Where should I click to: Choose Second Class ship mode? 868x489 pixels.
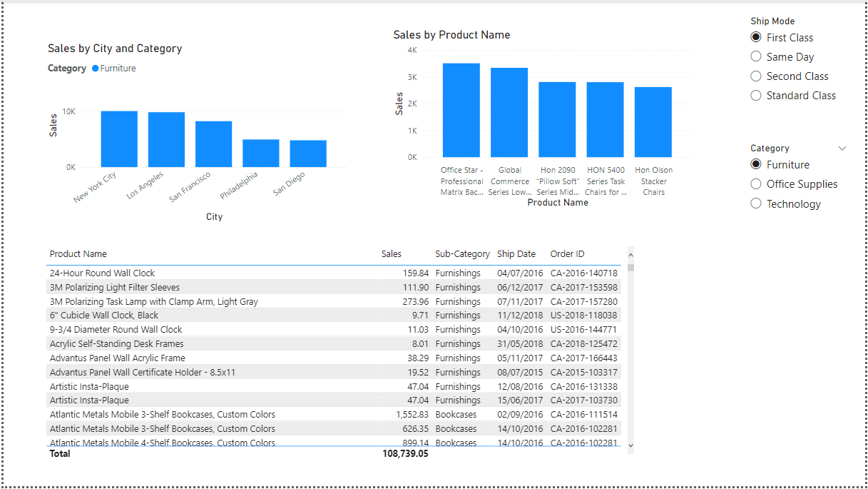tap(756, 76)
